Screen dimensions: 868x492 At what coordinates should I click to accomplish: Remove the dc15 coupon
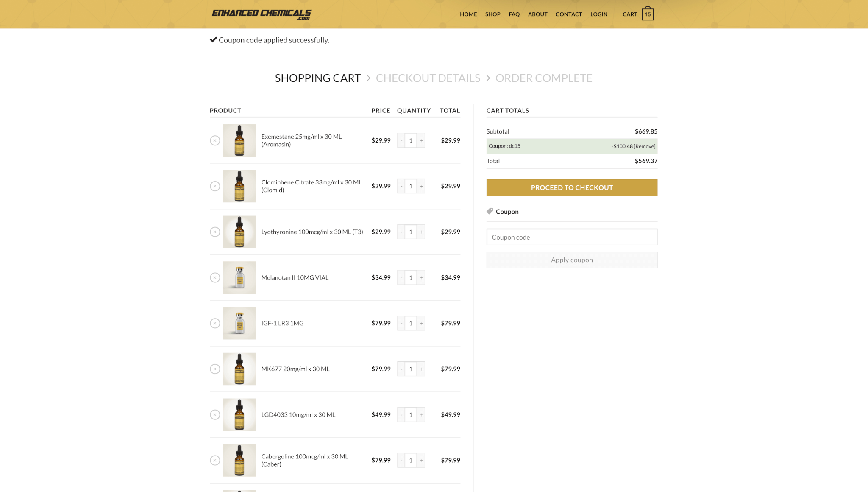(645, 146)
